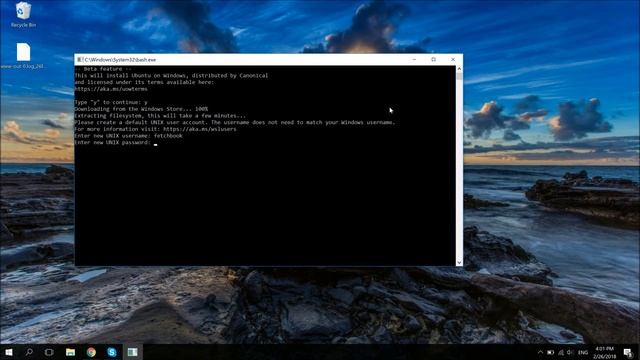Launch Google Chrome from taskbar
Screen dimensions: 640x360
click(x=91, y=352)
